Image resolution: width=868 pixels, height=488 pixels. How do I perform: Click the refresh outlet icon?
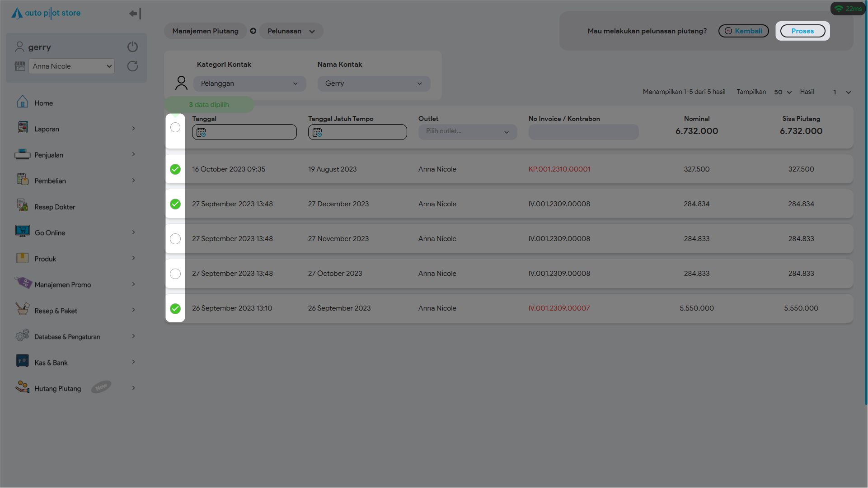(132, 66)
